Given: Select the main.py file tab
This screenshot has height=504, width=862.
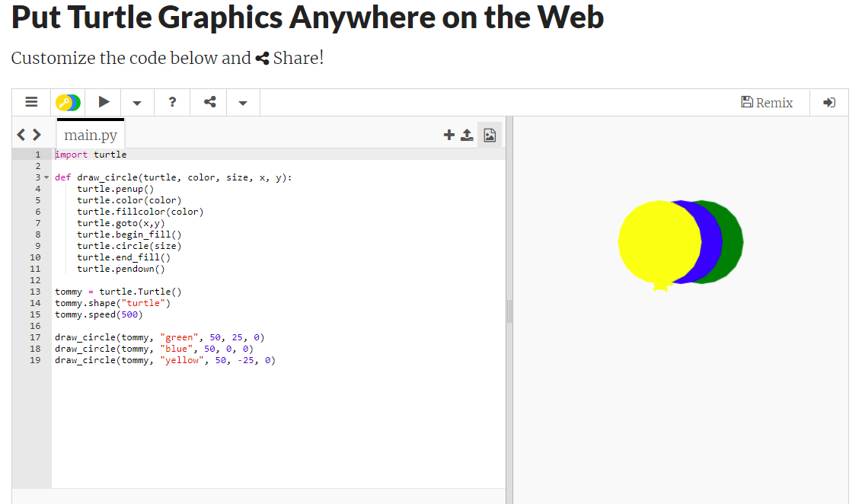Looking at the screenshot, I should (x=91, y=136).
